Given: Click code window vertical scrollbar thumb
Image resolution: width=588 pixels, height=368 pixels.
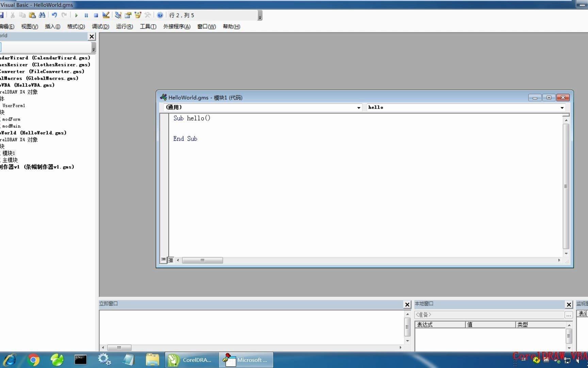Looking at the screenshot, I should point(566,186).
